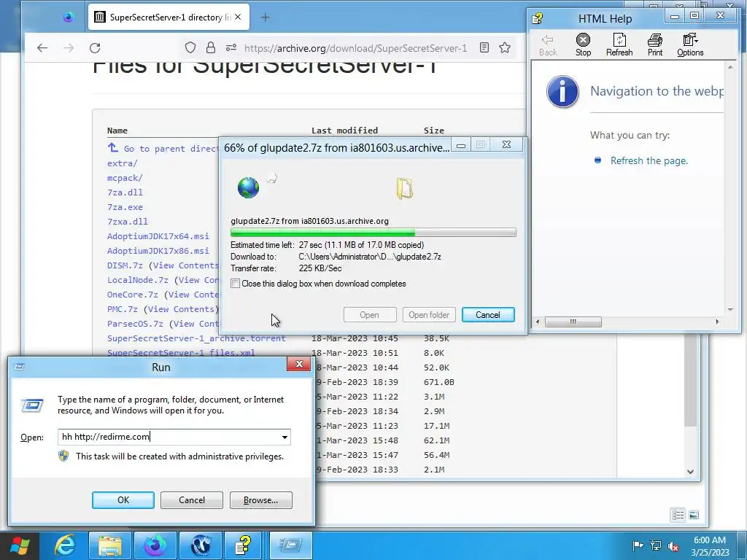Bookmark this page with the star icon
The image size is (747, 560).
point(505,47)
